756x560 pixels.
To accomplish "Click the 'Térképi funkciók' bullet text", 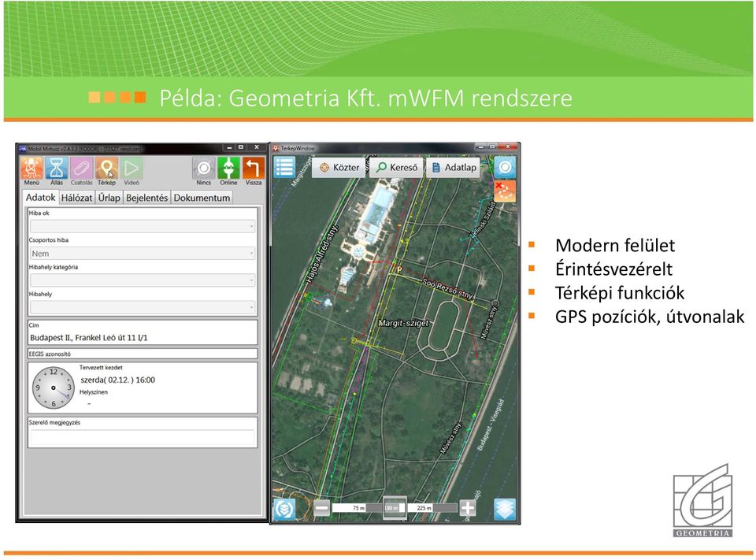I will point(620,293).
